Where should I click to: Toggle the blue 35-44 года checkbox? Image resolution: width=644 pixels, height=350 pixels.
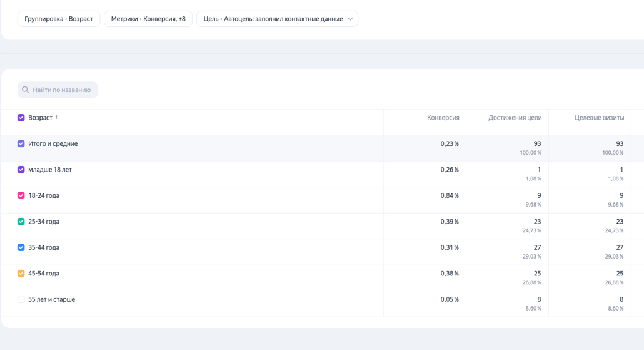coord(21,247)
